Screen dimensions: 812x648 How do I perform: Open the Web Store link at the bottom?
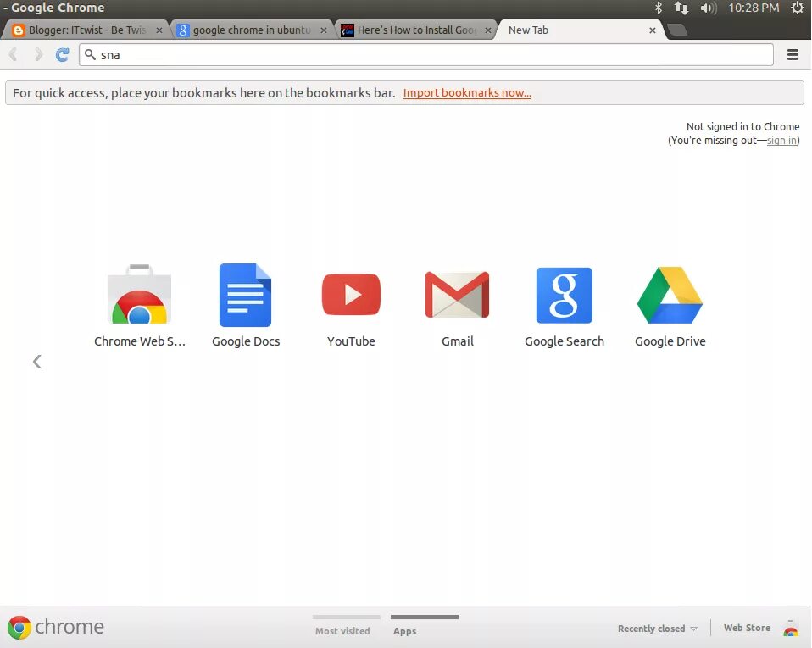[x=747, y=628]
